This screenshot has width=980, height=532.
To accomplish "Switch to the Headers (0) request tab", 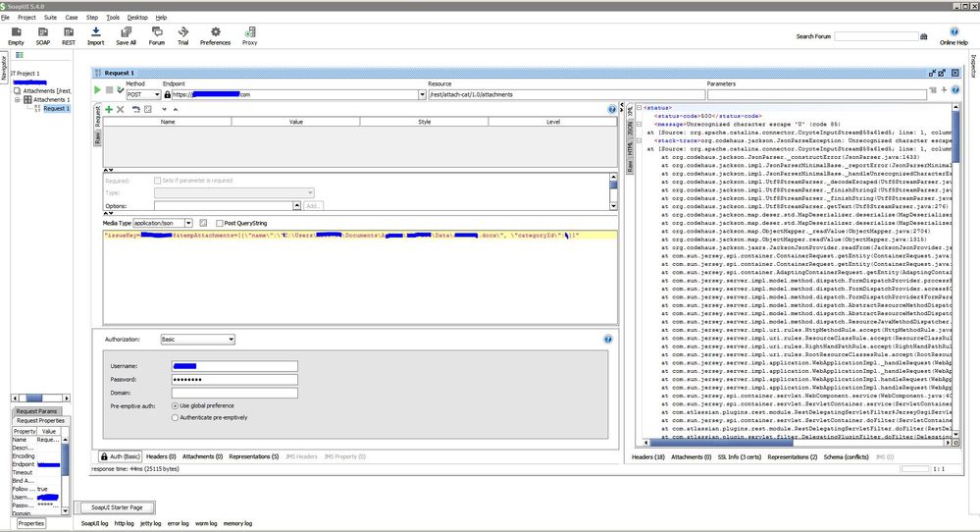I will tap(161, 457).
